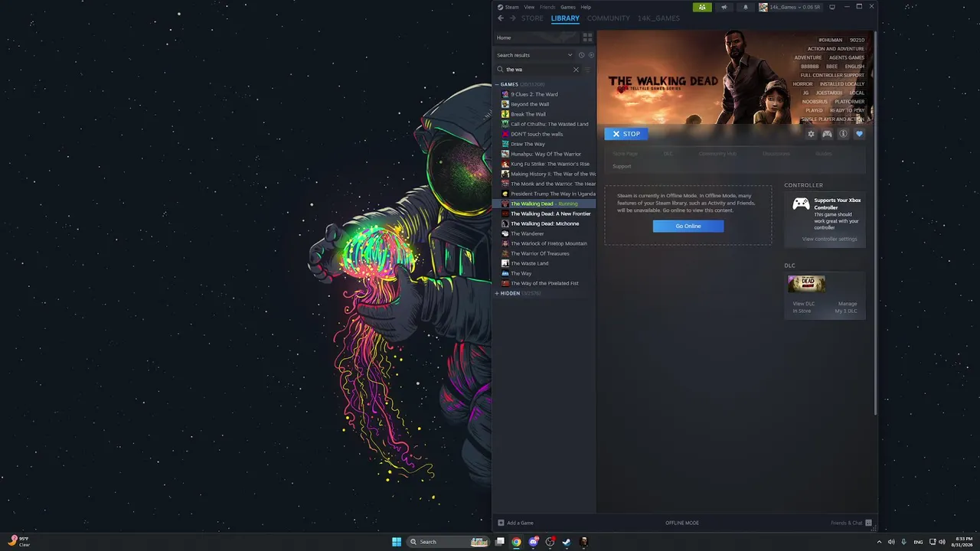Open game settings gear icon
The height and width of the screenshot is (551, 980).
click(x=812, y=134)
